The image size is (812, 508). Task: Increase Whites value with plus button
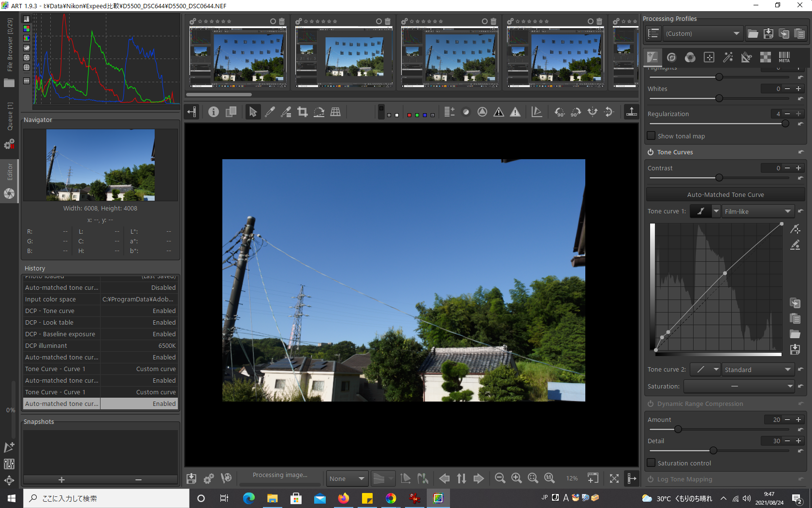798,89
